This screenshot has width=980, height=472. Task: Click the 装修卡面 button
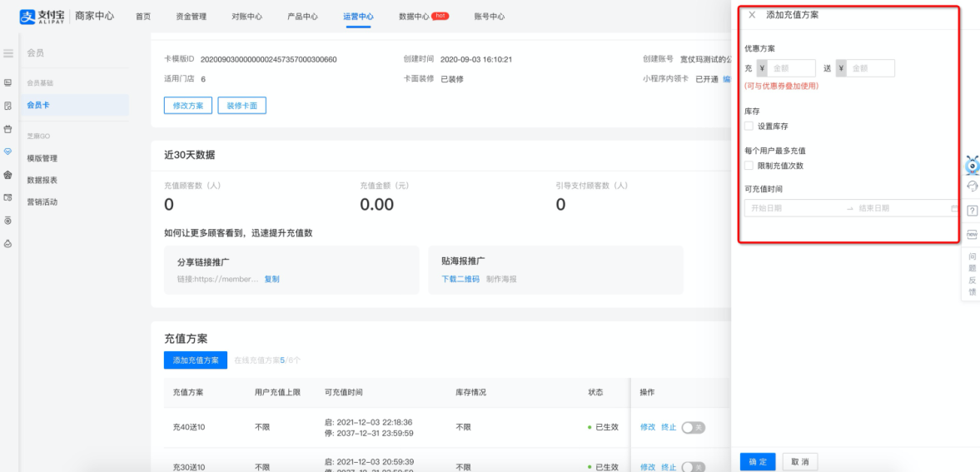pyautogui.click(x=241, y=106)
